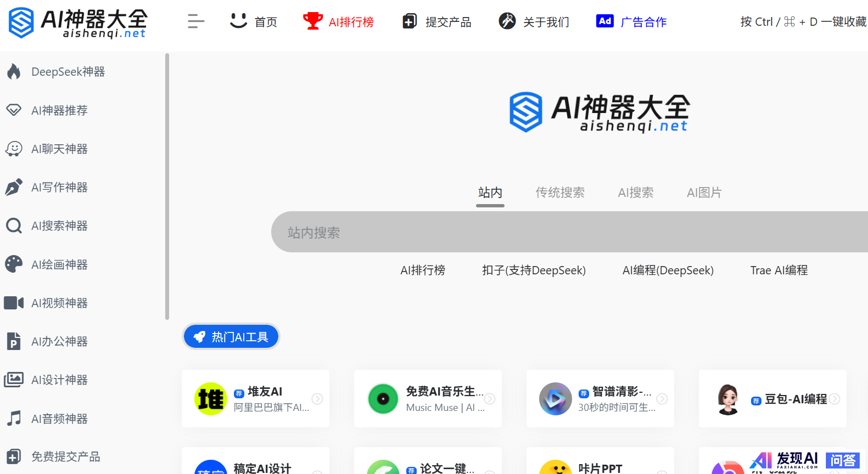Screen dimensions: 868x474
Task: Open AI绘画神器 category in sidebar
Action: [x=59, y=264]
